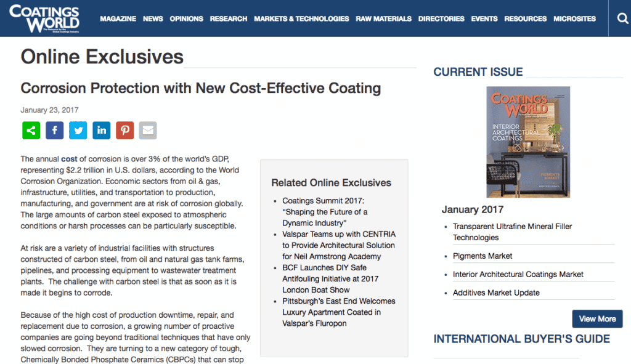Share the article on LinkedIn
This screenshot has height=364, width=631.
pyautogui.click(x=101, y=130)
